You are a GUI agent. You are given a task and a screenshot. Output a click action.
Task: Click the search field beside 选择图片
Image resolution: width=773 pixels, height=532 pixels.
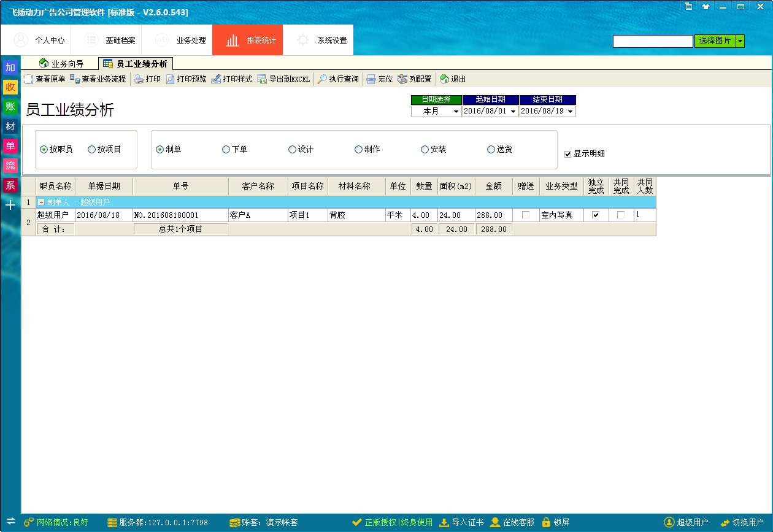click(652, 41)
